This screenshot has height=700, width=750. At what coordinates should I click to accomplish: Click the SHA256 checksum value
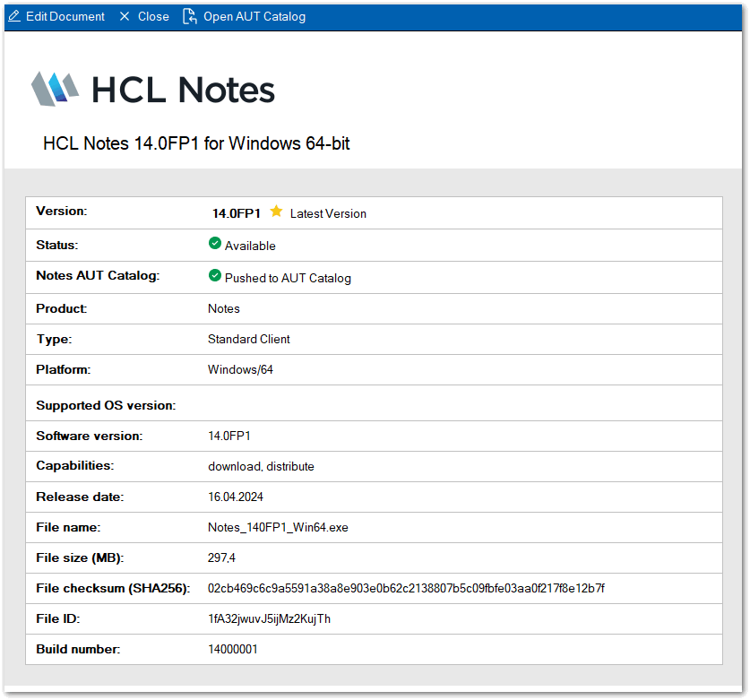406,589
